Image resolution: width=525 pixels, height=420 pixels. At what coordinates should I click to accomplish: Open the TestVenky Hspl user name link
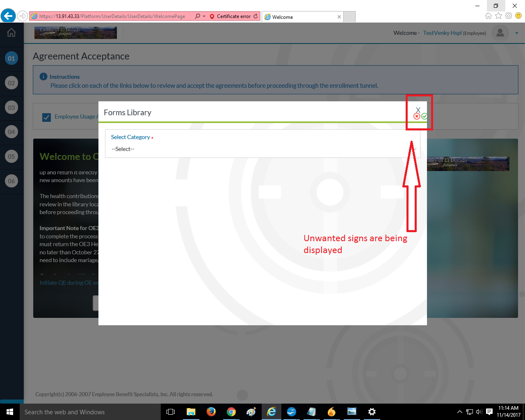pyautogui.click(x=442, y=33)
